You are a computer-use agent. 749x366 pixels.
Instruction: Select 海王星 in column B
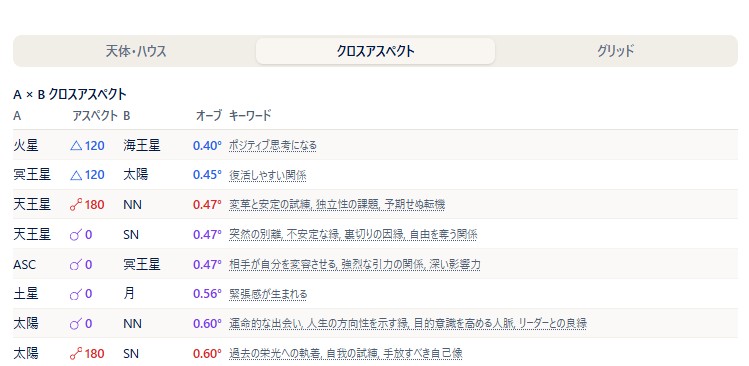[x=142, y=146]
